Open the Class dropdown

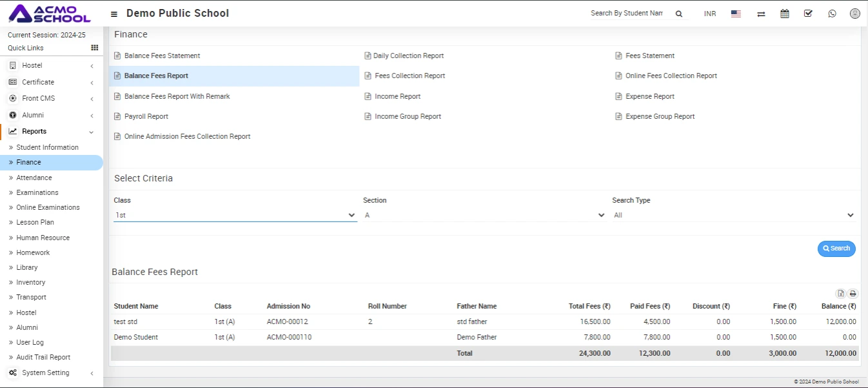point(235,215)
